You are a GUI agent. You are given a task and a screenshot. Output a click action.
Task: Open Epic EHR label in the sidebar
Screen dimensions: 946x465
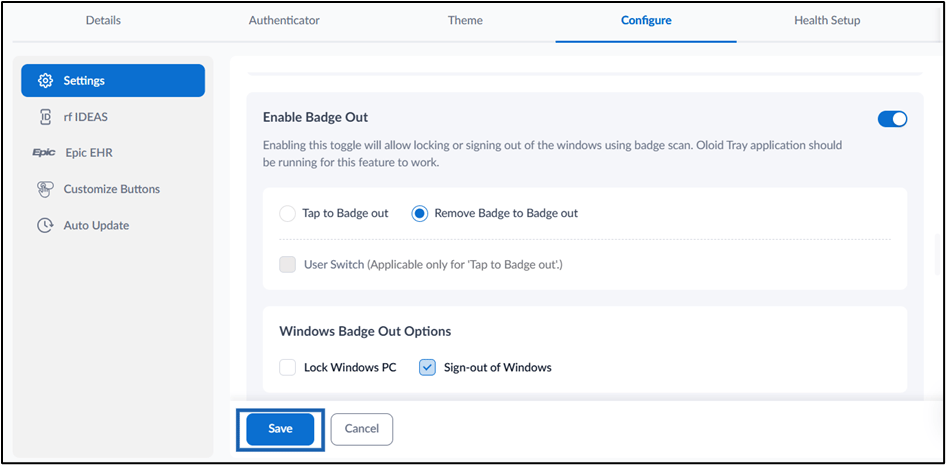tap(89, 153)
